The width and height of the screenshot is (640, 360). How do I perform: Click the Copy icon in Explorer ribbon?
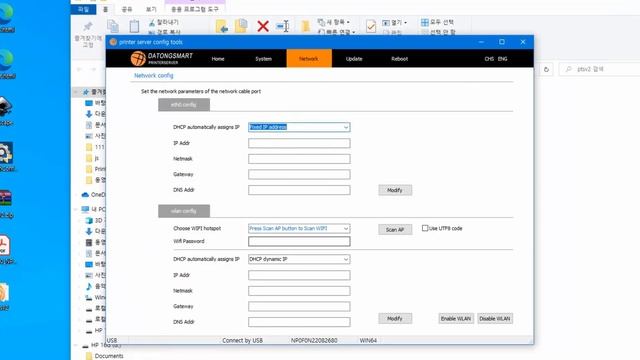point(113,27)
